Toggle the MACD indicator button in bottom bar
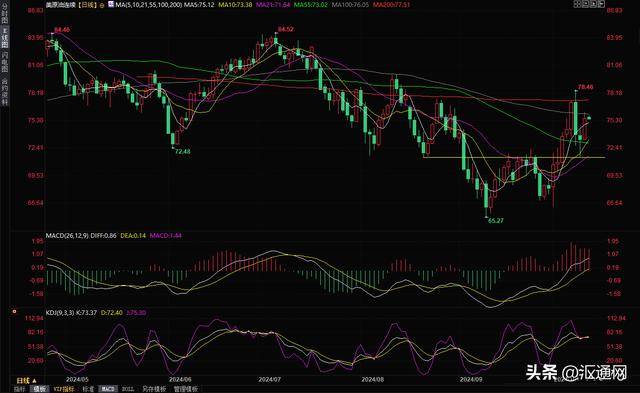This screenshot has height=393, width=640. click(108, 389)
